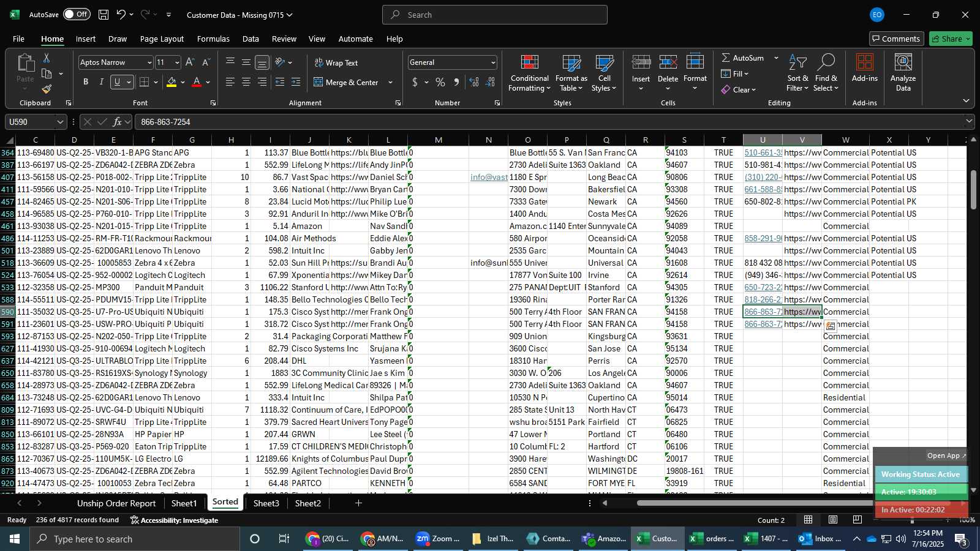Open the Borders dropdown arrow
This screenshot has width=980, height=551.
pyautogui.click(x=156, y=82)
